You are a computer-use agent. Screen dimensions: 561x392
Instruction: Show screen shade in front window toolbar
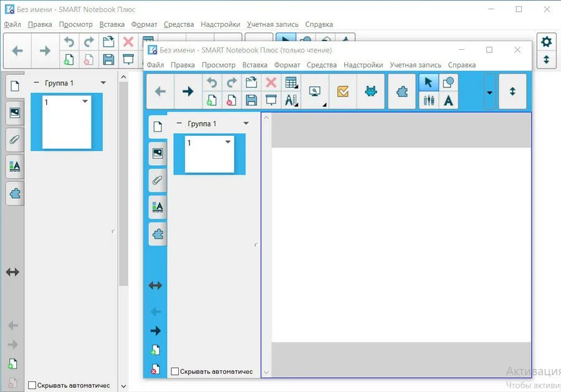tap(271, 100)
